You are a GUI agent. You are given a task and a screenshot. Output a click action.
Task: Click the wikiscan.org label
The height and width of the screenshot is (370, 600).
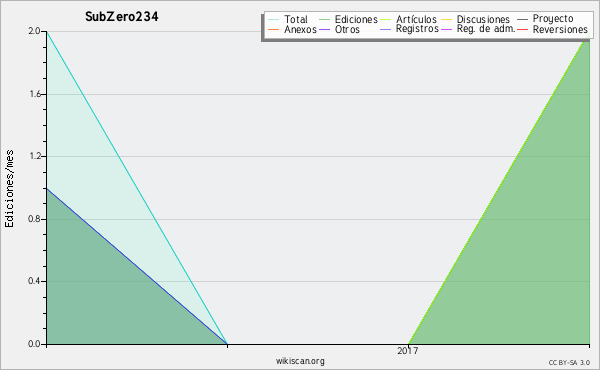300,361
